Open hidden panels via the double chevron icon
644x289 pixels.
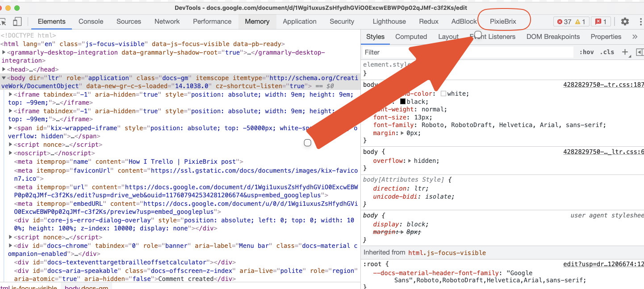click(x=636, y=37)
